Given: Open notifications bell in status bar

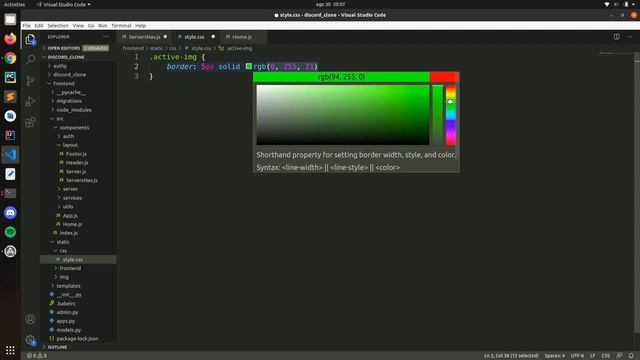Looking at the screenshot, I should pyautogui.click(x=631, y=356).
